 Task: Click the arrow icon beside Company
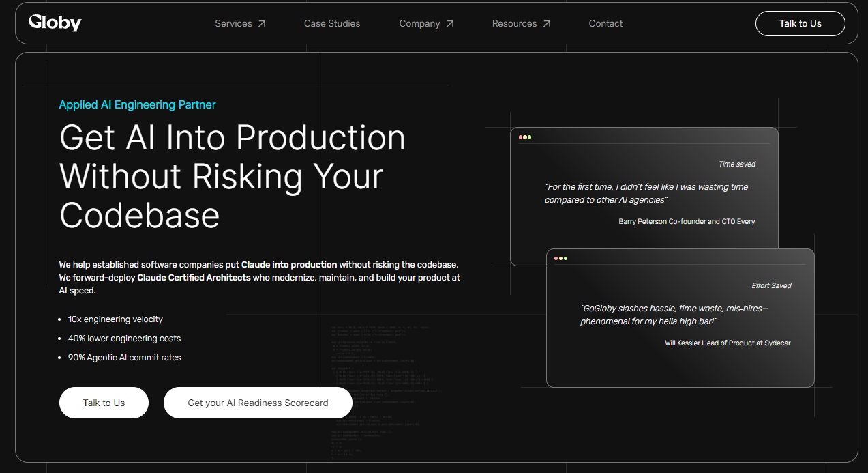click(x=449, y=23)
